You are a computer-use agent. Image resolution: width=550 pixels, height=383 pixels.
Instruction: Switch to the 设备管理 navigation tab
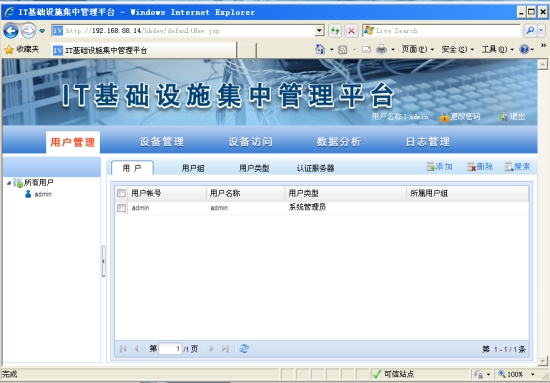click(162, 142)
